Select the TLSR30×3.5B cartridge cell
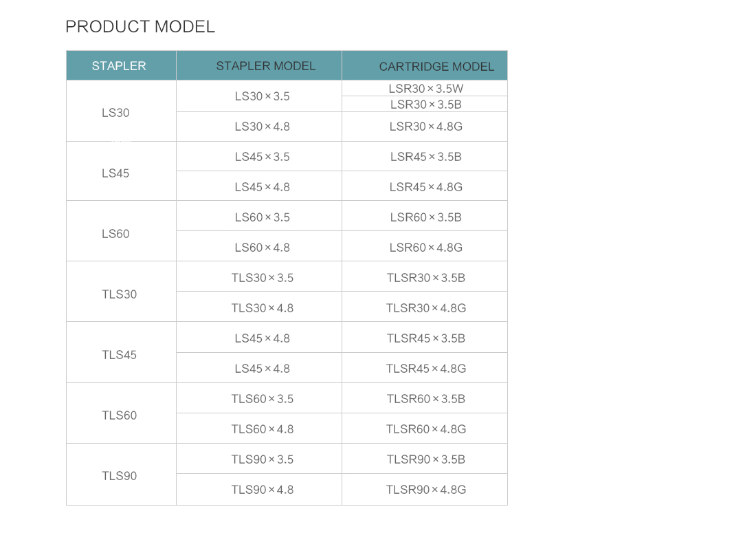 (425, 277)
